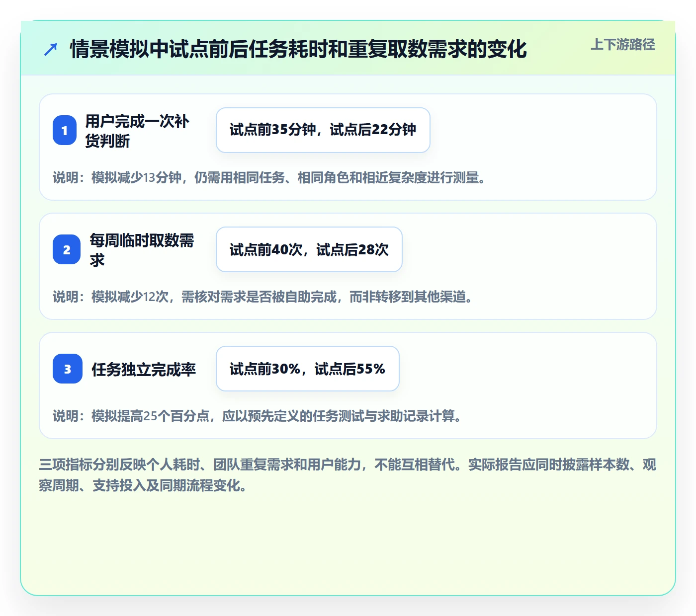Click the blue arrow icon beside the title

tap(51, 50)
